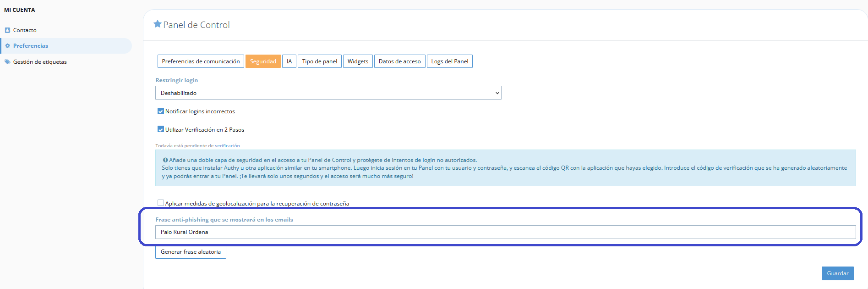
Task: Open the Datos de acceso tab
Action: [399, 61]
